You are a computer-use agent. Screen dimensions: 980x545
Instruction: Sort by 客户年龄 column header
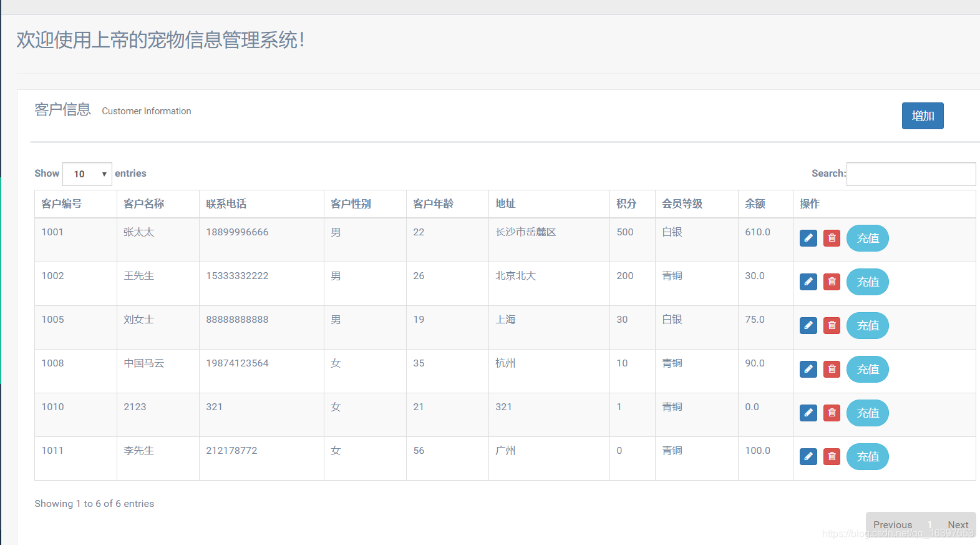[447, 204]
